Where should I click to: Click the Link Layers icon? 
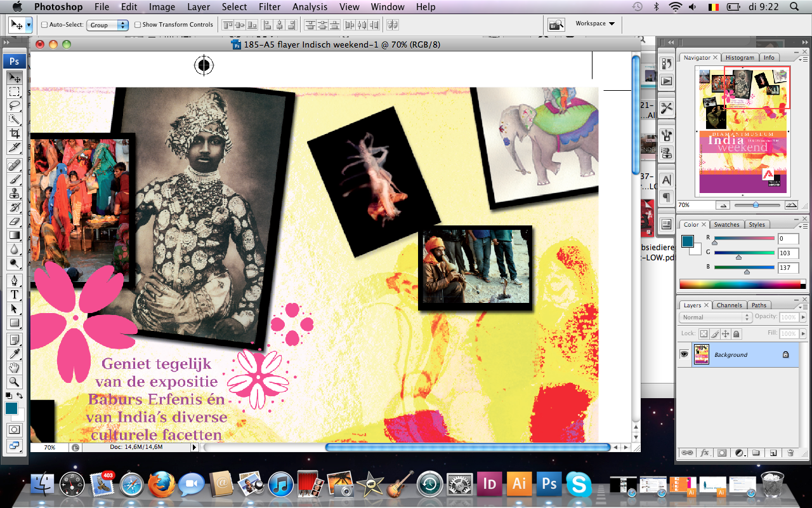click(x=686, y=453)
